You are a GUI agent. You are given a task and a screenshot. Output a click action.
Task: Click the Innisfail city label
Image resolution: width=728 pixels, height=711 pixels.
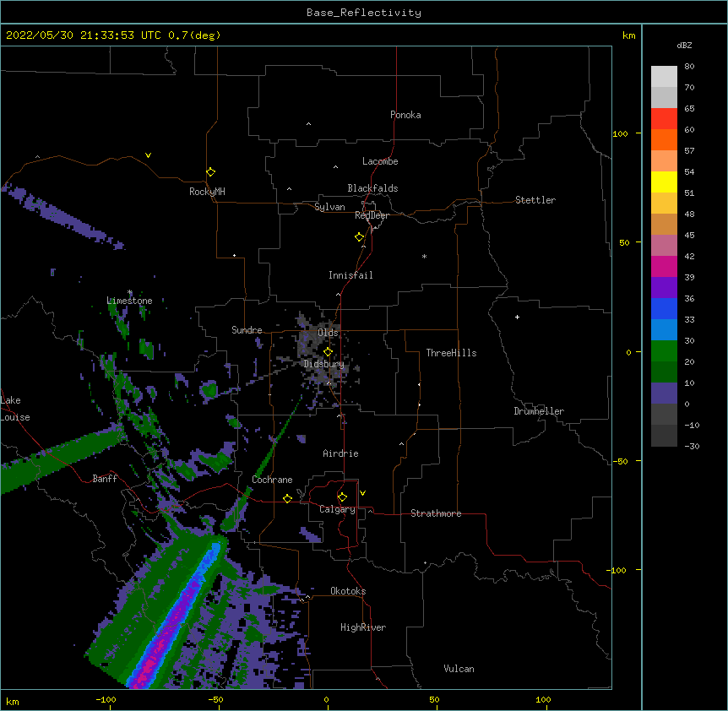tap(350, 275)
